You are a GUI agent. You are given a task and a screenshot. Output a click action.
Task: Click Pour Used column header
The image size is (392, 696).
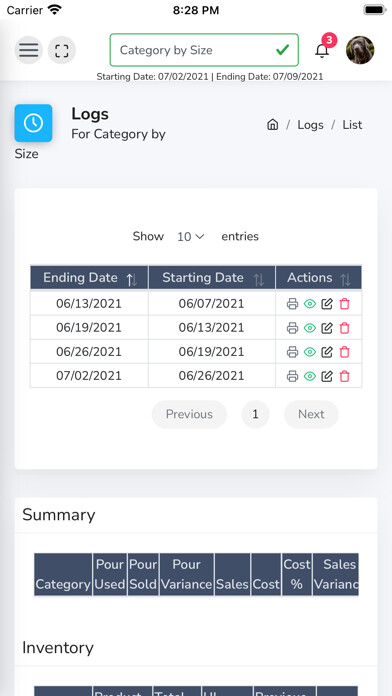point(110,574)
